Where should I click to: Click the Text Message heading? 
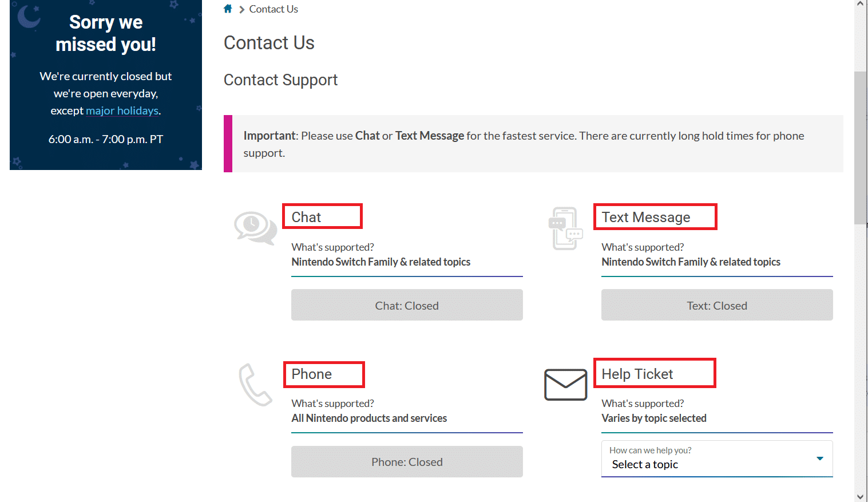pos(645,217)
